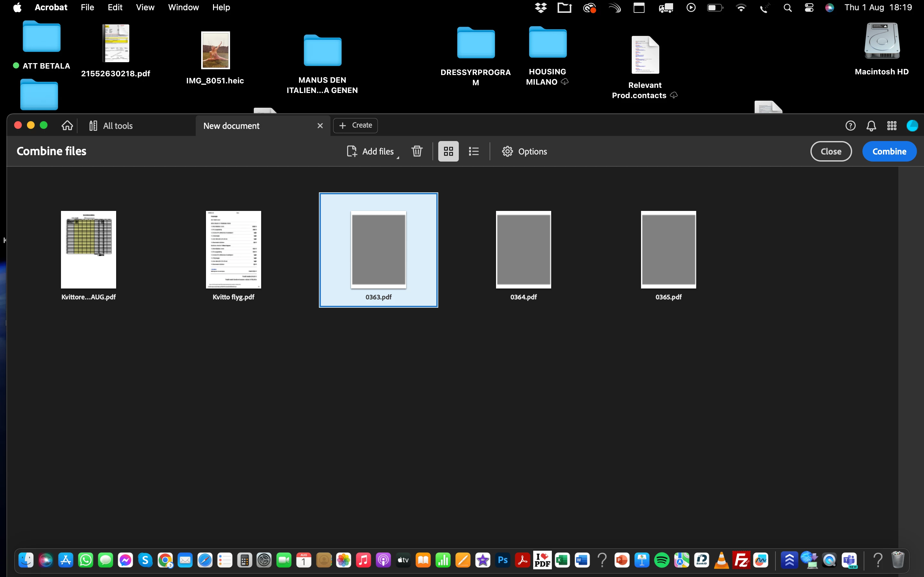Open the File menu
This screenshot has width=924, height=577.
(x=88, y=7)
